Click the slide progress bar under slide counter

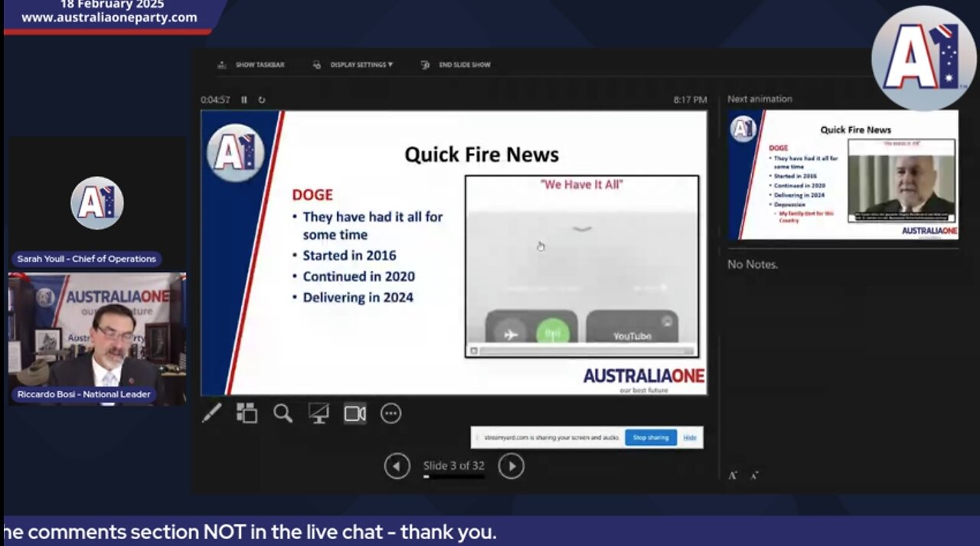pyautogui.click(x=454, y=476)
